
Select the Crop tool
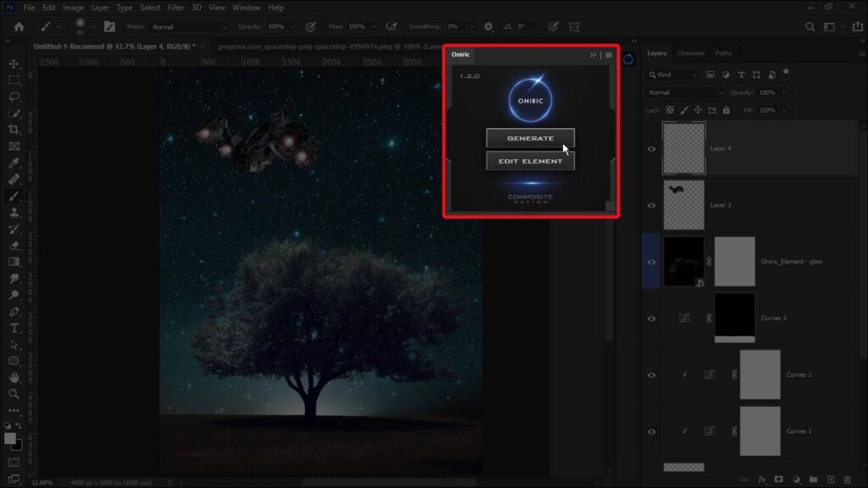click(x=14, y=130)
